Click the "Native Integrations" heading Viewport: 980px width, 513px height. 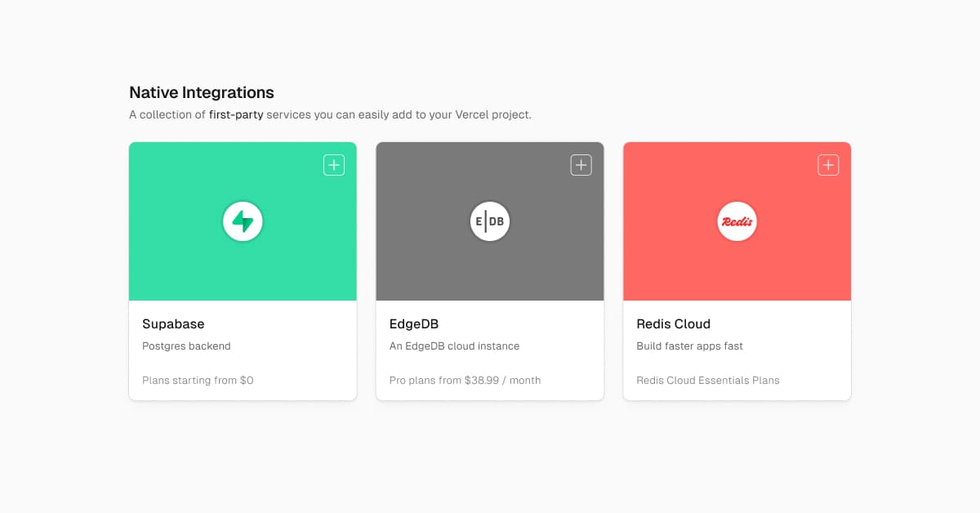point(202,92)
